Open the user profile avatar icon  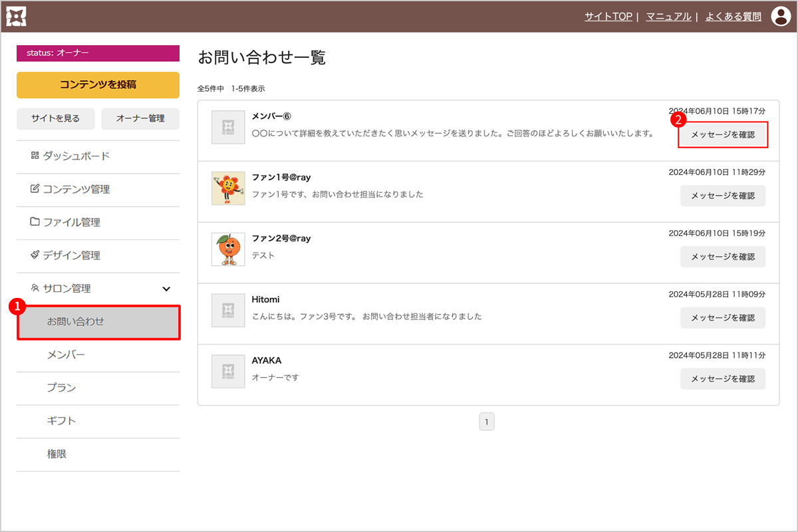pyautogui.click(x=780, y=17)
